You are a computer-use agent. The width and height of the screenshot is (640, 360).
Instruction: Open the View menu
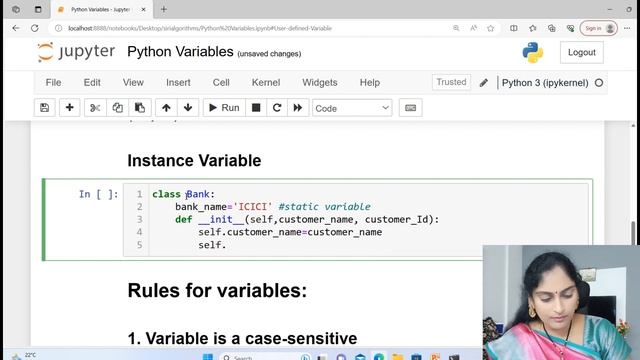click(x=133, y=82)
